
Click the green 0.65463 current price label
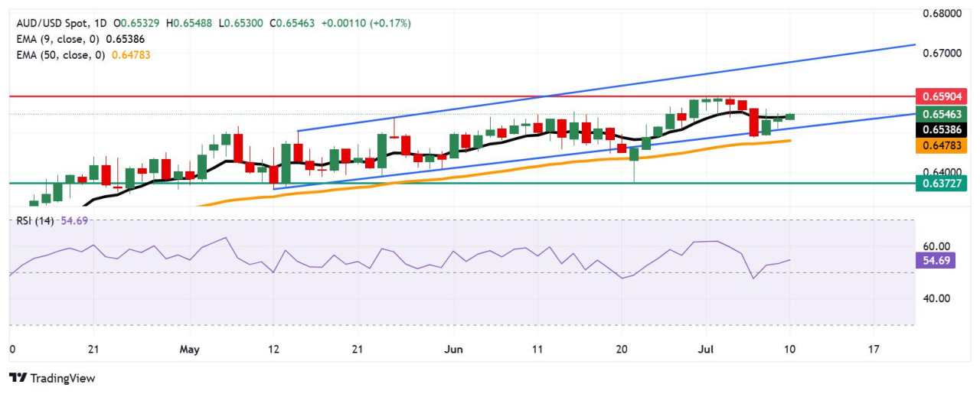[x=943, y=113]
